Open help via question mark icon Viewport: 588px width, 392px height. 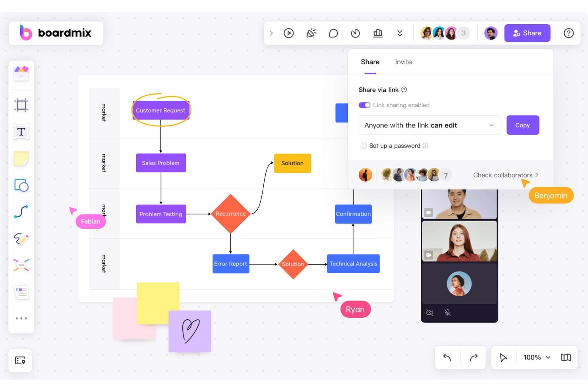pyautogui.click(x=569, y=33)
